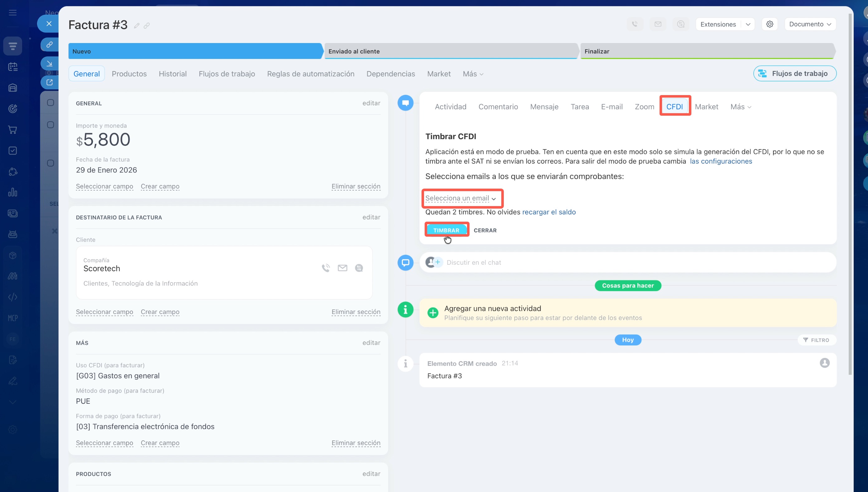Screen dimensions: 868x492
Task: Switch to the Productos tab
Action: click(x=129, y=74)
